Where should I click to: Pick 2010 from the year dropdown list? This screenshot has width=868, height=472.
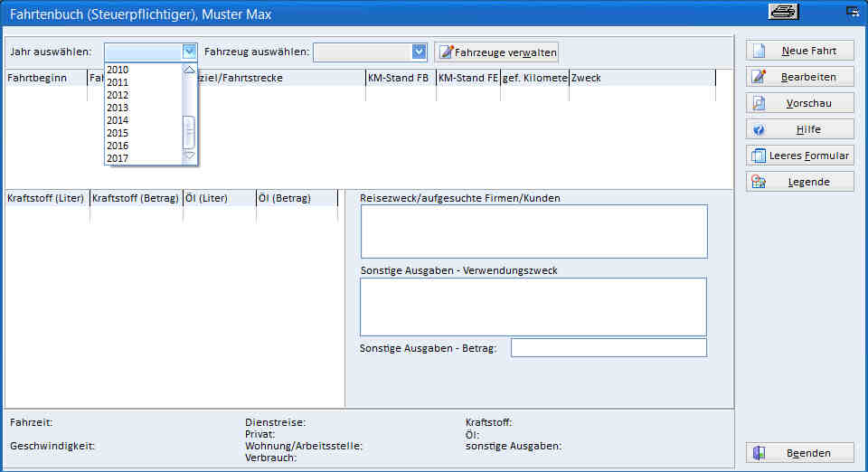click(x=118, y=70)
